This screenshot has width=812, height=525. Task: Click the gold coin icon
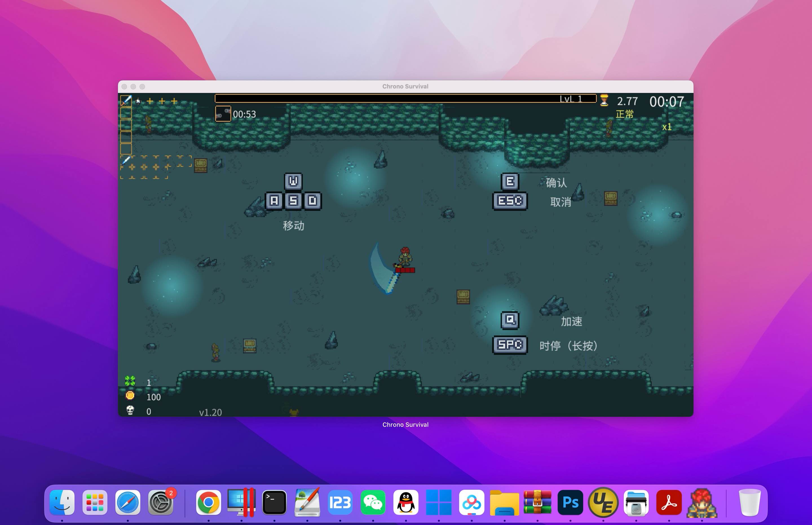pyautogui.click(x=130, y=396)
